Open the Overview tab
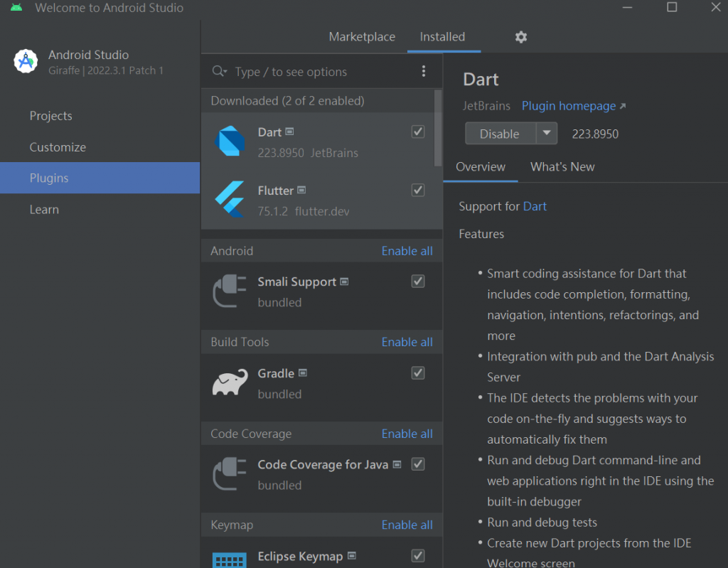Screen dimensions: 728x568 (481, 167)
